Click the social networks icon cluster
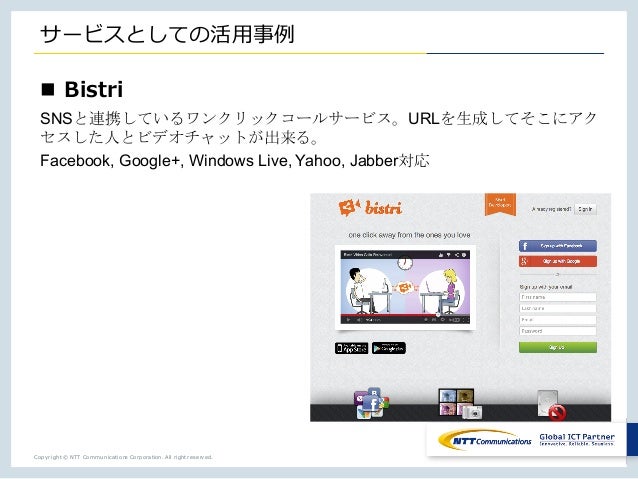Viewport: 638px width, 479px height. 371,403
